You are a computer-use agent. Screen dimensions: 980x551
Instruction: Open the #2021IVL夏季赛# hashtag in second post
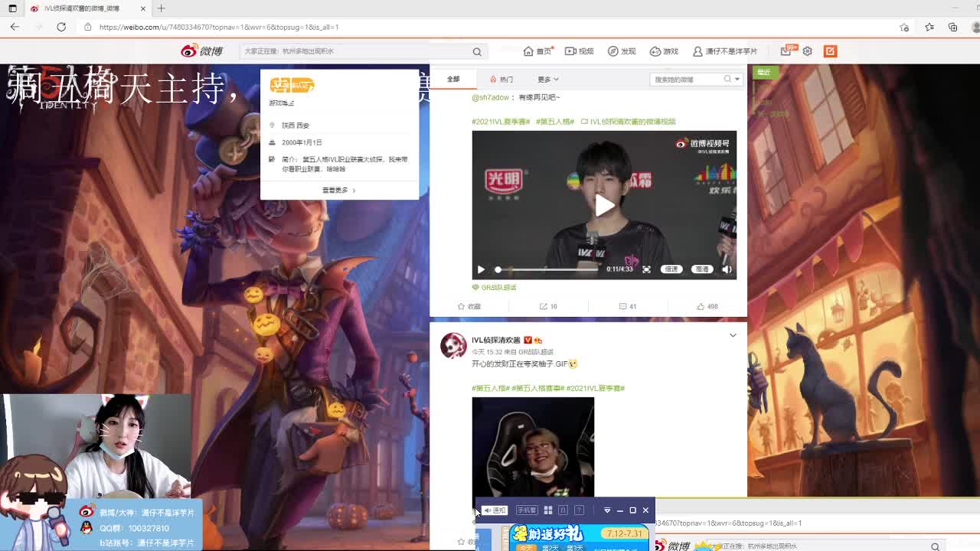click(596, 388)
